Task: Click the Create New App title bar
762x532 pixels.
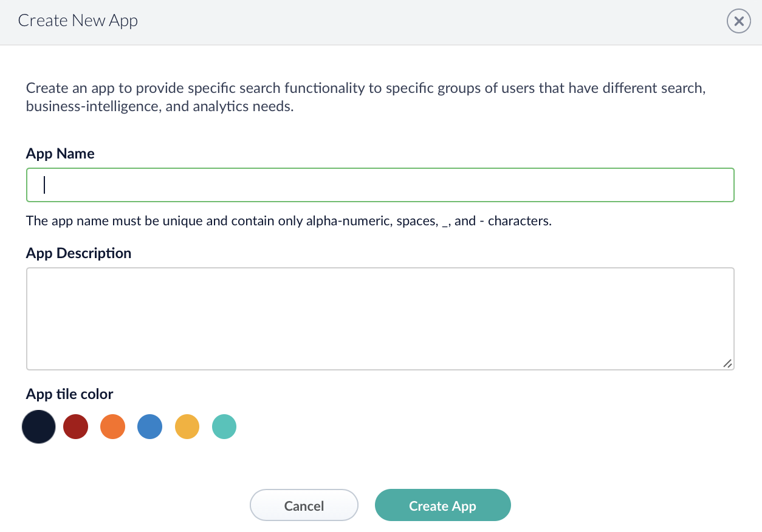Action: pyautogui.click(x=78, y=21)
